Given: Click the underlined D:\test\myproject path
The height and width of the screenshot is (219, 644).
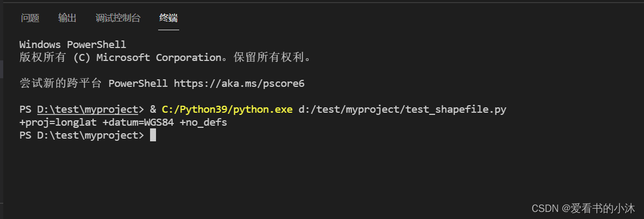Looking at the screenshot, I should coord(87,109).
